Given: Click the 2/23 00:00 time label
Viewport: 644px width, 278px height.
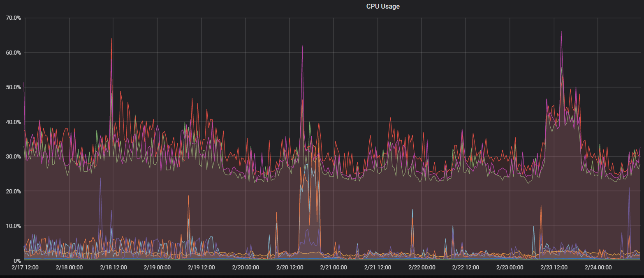Looking at the screenshot, I should [x=510, y=267].
